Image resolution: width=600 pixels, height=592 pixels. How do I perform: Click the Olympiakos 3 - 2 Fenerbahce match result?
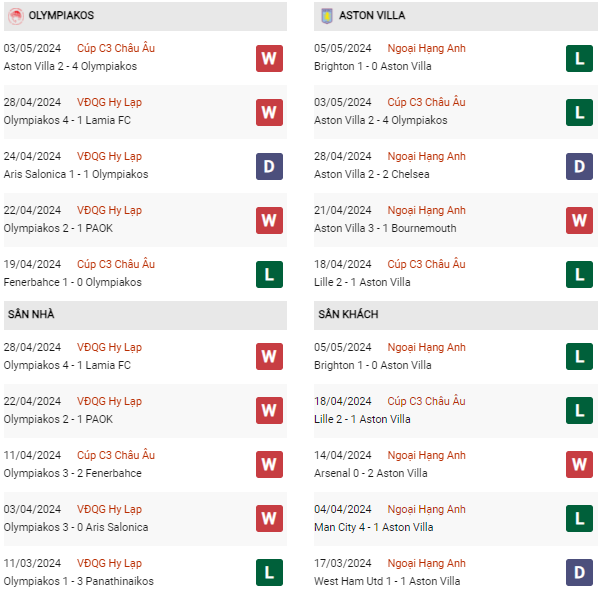click(x=73, y=474)
